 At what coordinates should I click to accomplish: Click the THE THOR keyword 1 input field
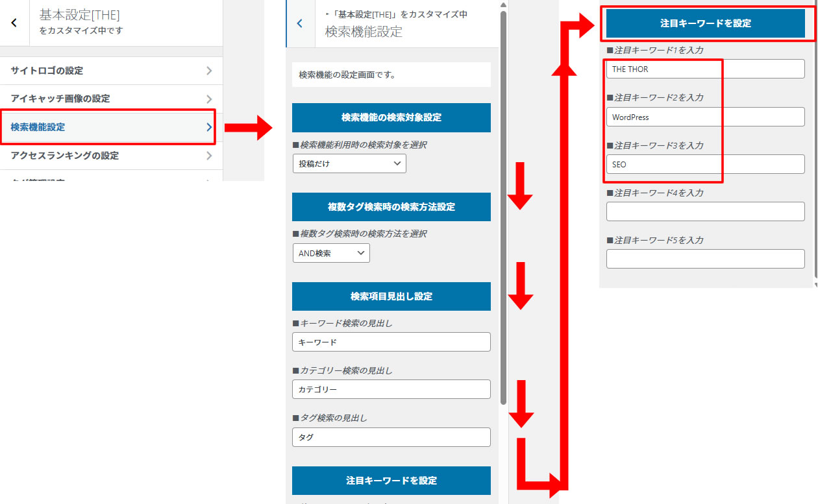click(663, 69)
